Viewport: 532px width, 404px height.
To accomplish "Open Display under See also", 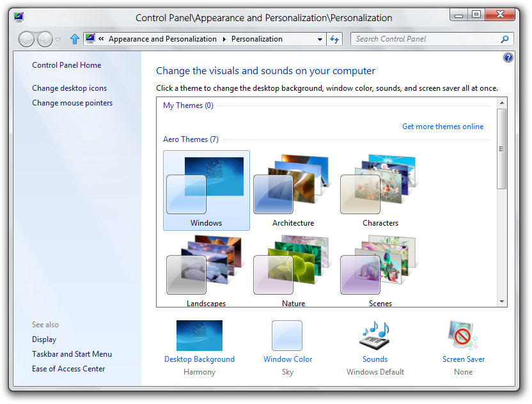I will [44, 339].
